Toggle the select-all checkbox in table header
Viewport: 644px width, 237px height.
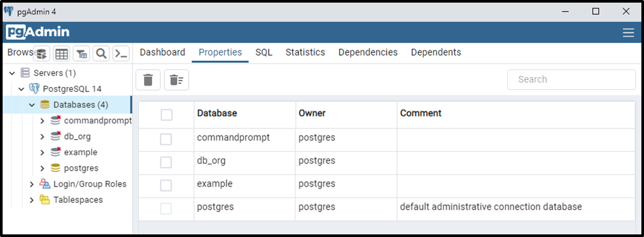[166, 115]
